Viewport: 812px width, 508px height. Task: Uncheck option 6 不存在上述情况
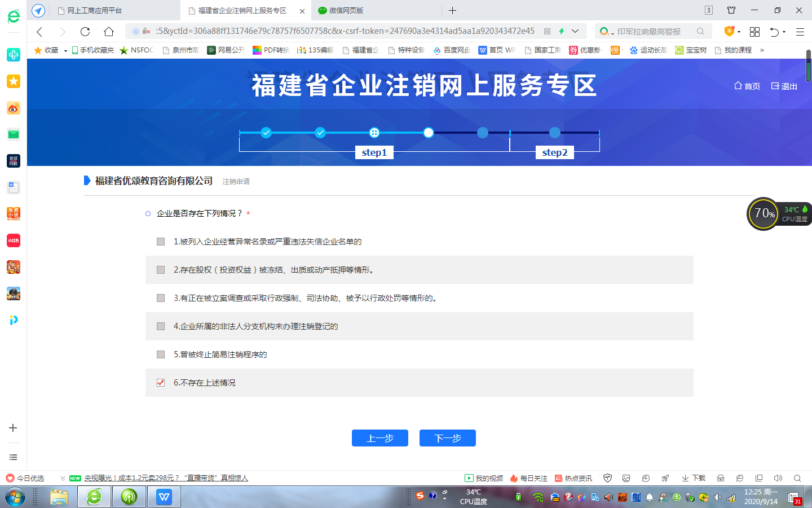(x=161, y=383)
